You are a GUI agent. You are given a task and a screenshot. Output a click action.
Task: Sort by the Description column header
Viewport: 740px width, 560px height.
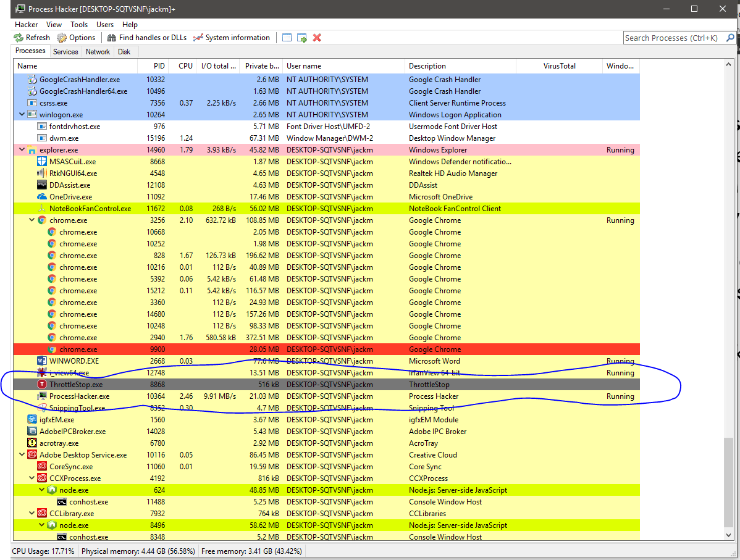(460, 66)
